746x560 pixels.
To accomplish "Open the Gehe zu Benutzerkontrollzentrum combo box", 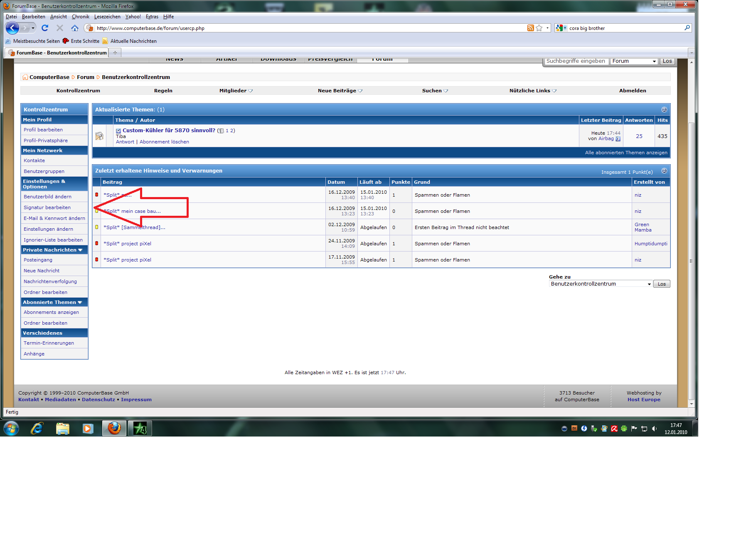I will (x=600, y=284).
